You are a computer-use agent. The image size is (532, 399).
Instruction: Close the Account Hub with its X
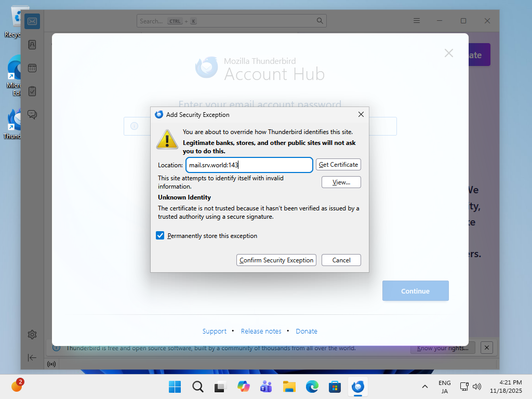[449, 53]
